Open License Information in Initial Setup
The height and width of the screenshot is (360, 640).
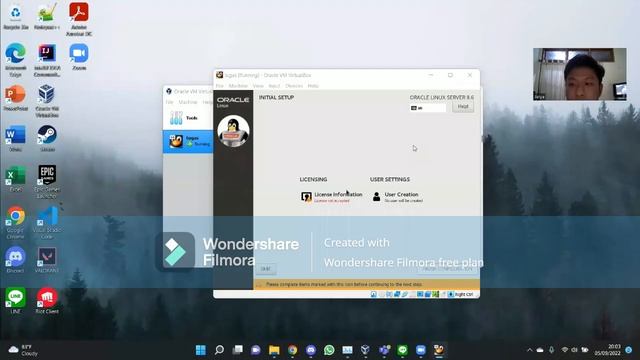click(x=331, y=197)
